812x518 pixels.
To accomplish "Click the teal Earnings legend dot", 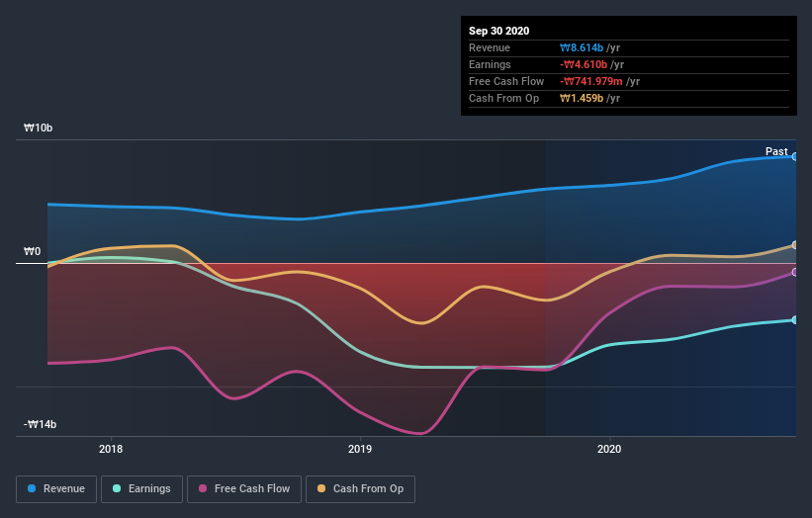I will click(117, 488).
